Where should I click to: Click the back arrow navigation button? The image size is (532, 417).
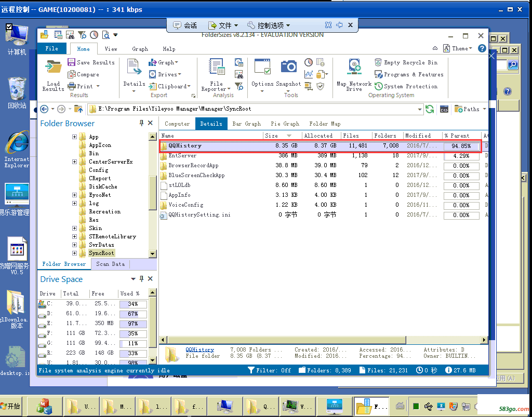pos(44,109)
